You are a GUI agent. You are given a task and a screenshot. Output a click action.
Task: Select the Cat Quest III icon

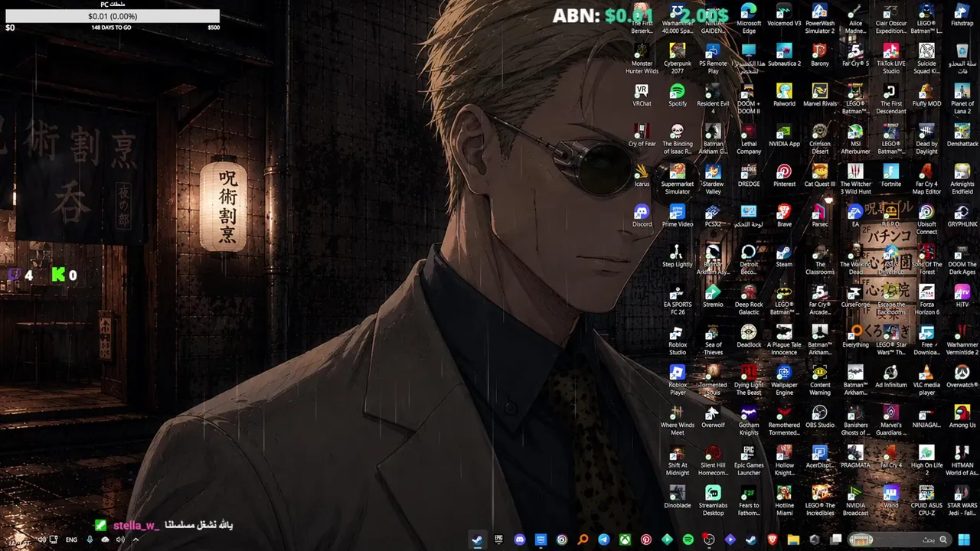(820, 175)
